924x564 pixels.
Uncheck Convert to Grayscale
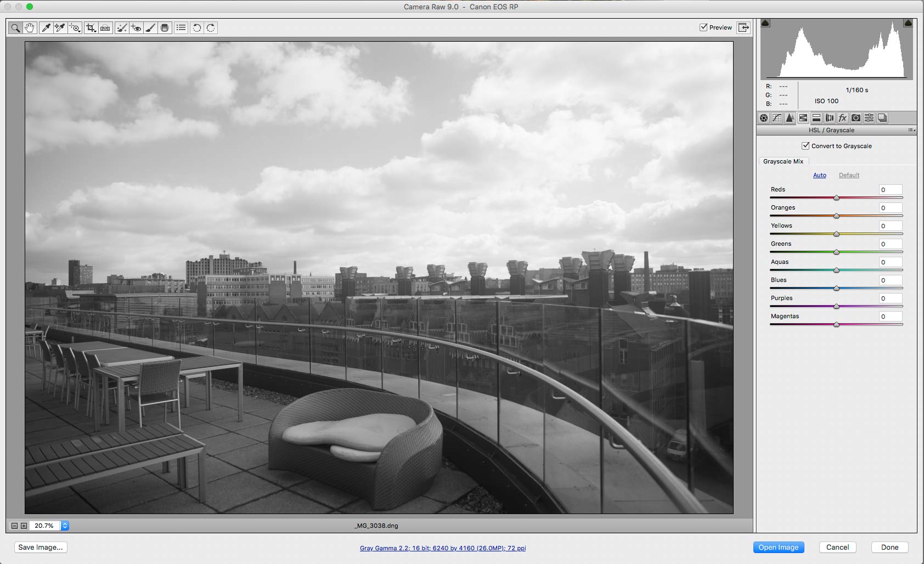805,146
